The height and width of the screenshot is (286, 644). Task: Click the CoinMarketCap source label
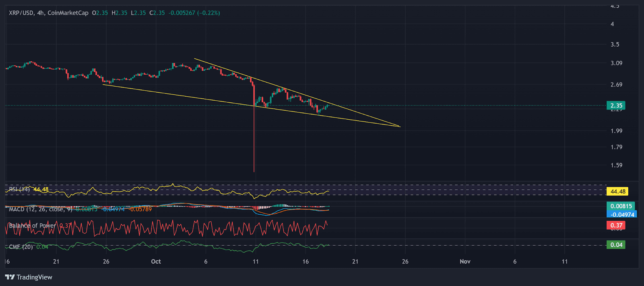(68, 13)
